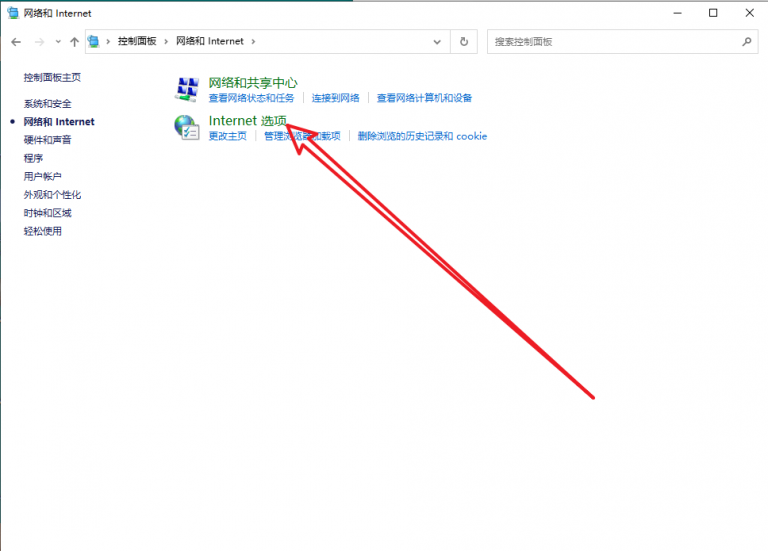Viewport: 768px width, 551px height.
Task: Click 连接到网络 link
Action: tap(336, 98)
